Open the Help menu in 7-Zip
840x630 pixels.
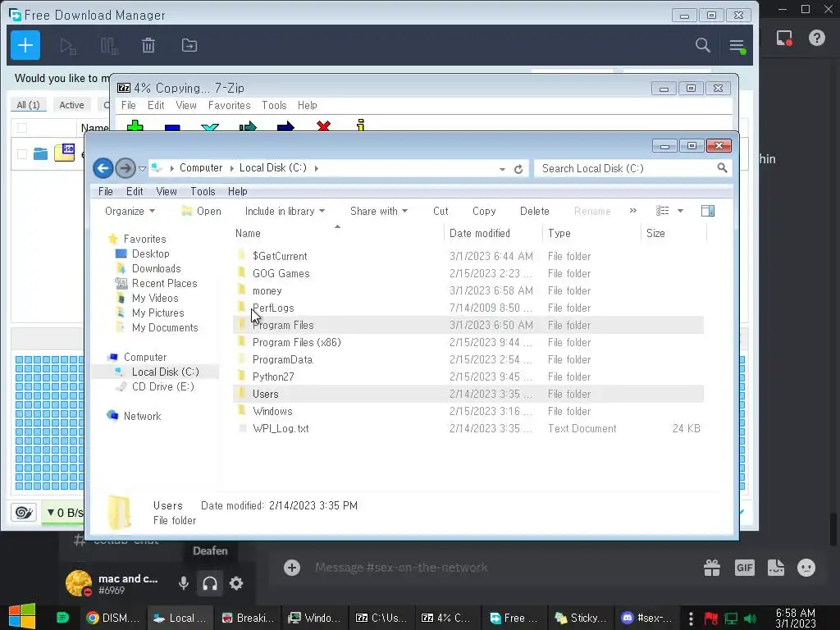tap(308, 106)
